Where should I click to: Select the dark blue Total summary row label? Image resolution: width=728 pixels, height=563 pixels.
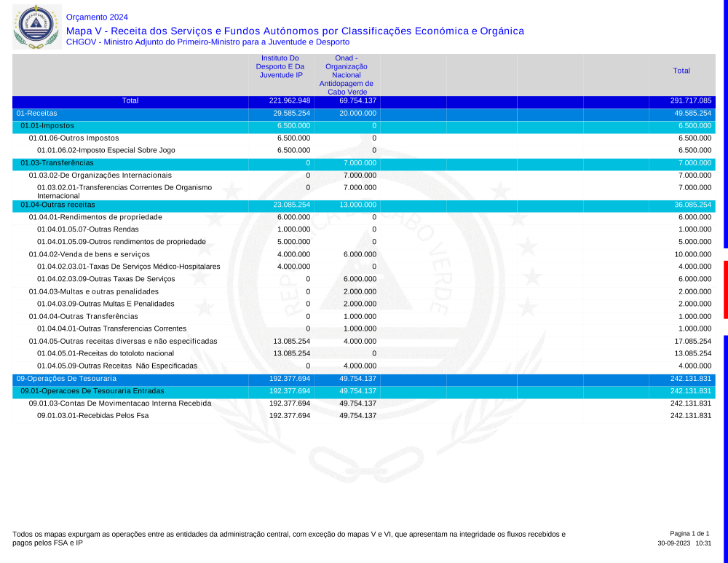[130, 101]
